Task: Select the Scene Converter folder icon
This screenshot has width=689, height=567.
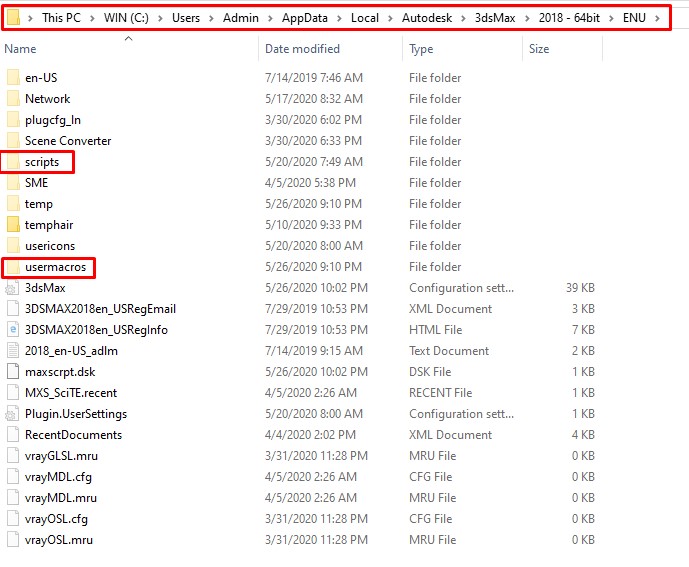Action: pyautogui.click(x=13, y=141)
